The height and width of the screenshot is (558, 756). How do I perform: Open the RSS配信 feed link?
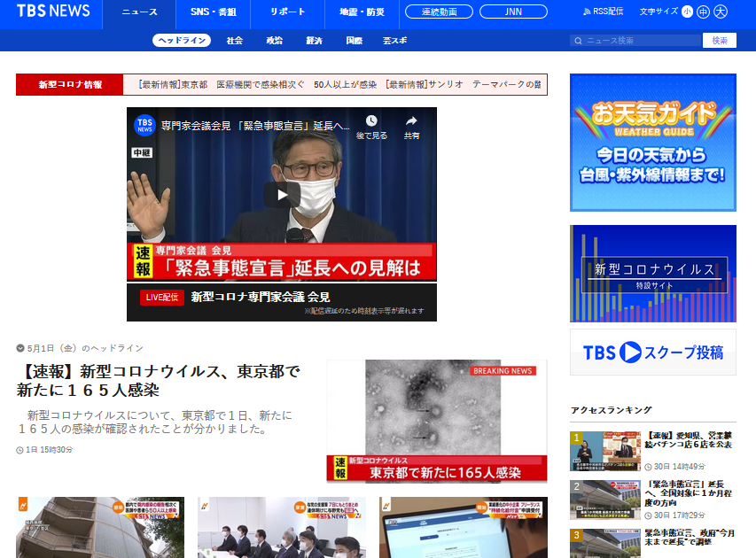[x=604, y=12]
